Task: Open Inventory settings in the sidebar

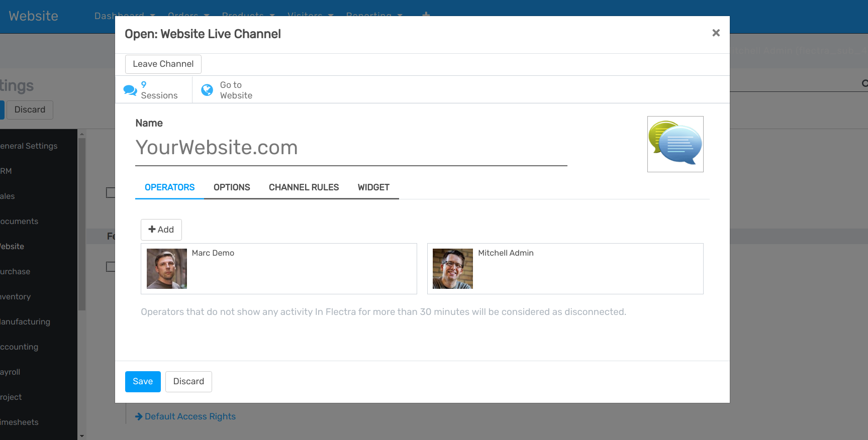Action: coord(16,297)
